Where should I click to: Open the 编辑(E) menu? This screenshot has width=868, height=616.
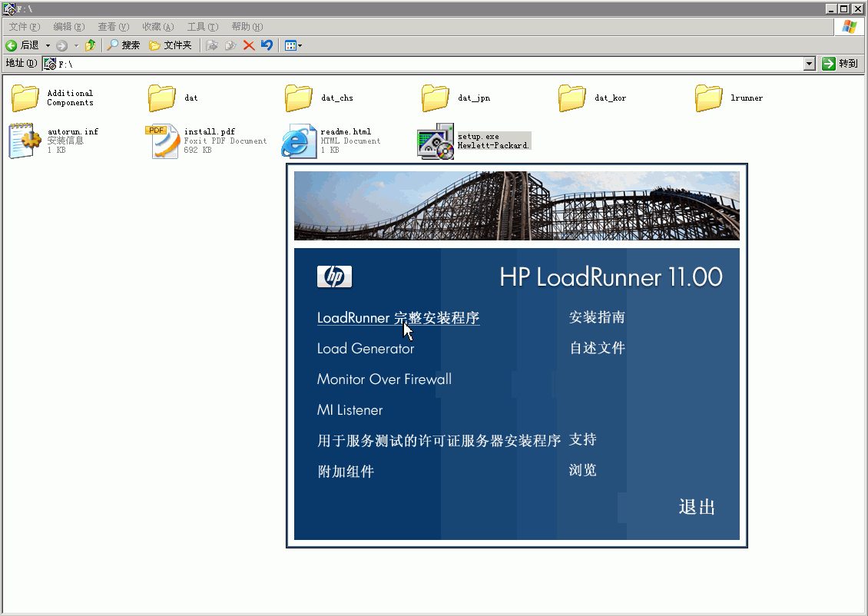pyautogui.click(x=68, y=27)
